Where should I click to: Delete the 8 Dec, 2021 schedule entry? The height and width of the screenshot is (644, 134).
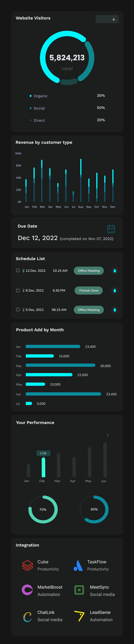coord(115,291)
